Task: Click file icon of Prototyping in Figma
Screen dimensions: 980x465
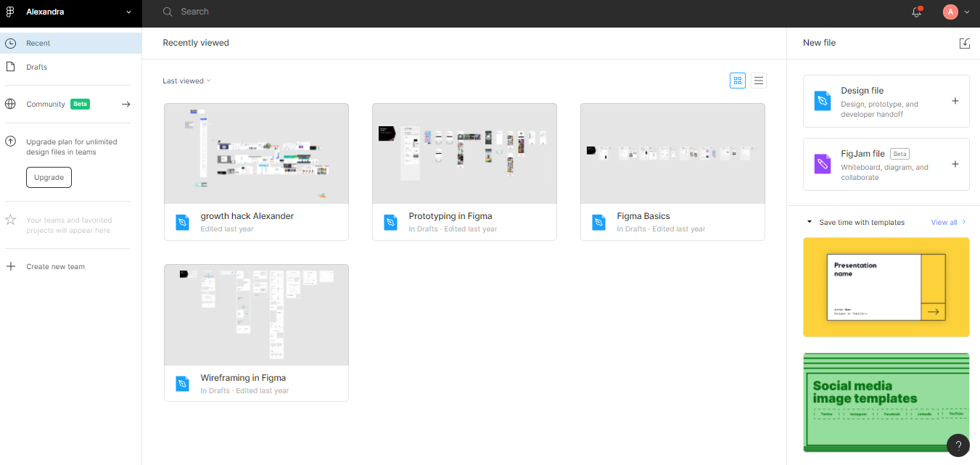Action: (x=391, y=222)
